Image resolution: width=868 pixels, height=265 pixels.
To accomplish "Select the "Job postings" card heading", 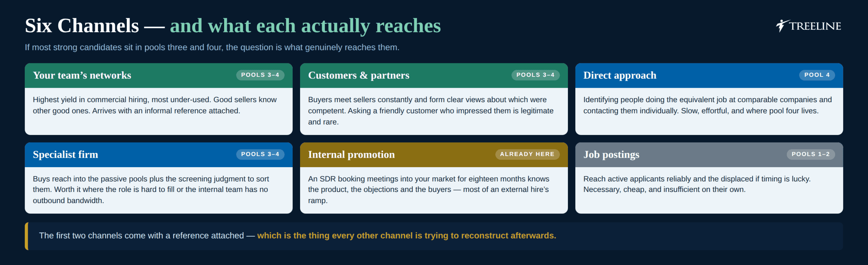I will [611, 154].
